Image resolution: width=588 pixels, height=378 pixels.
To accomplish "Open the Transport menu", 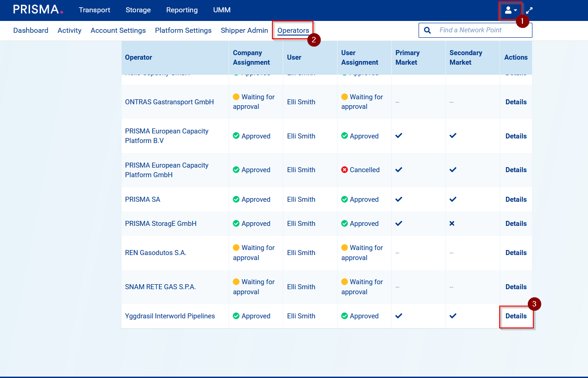I will (94, 10).
